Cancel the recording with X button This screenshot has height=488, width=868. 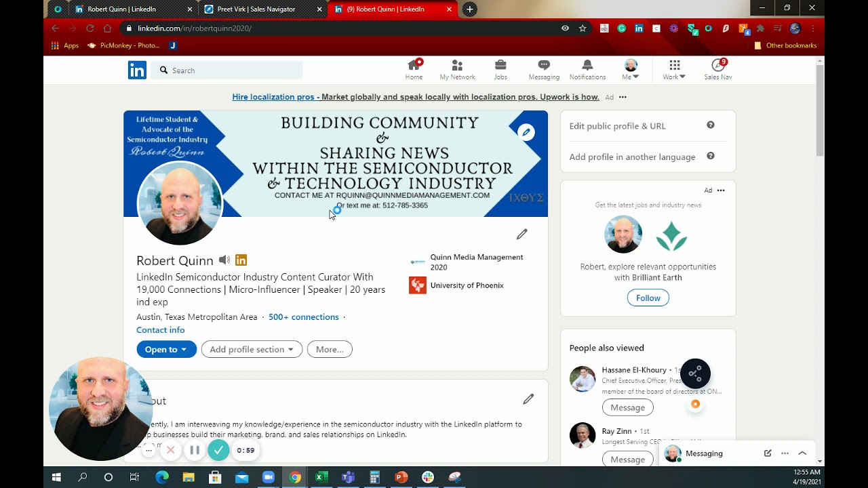(171, 450)
